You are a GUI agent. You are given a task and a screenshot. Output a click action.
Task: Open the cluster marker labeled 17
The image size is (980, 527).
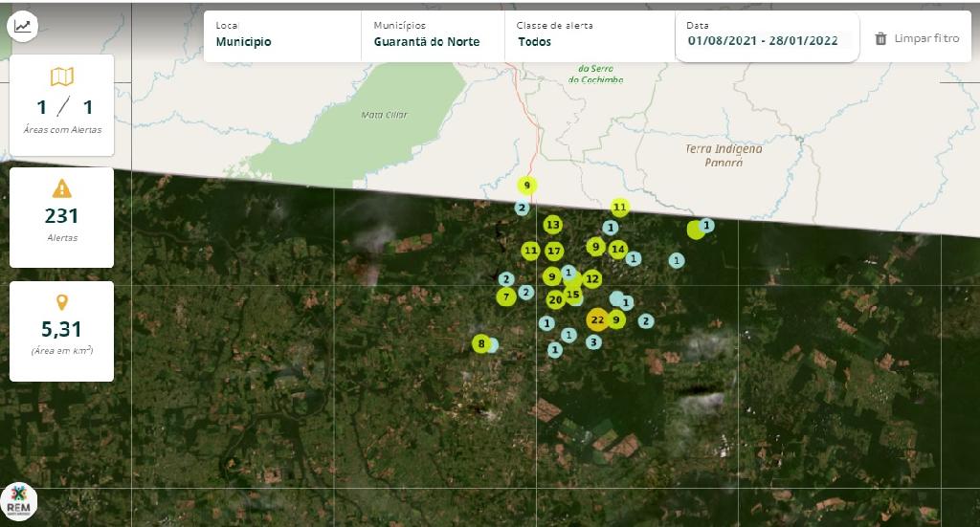(554, 251)
